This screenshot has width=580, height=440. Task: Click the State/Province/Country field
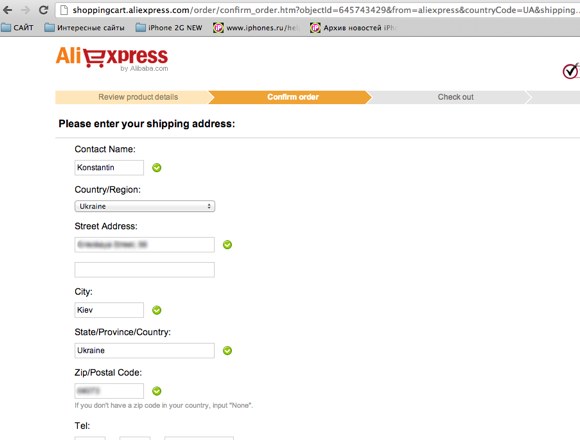coord(145,351)
